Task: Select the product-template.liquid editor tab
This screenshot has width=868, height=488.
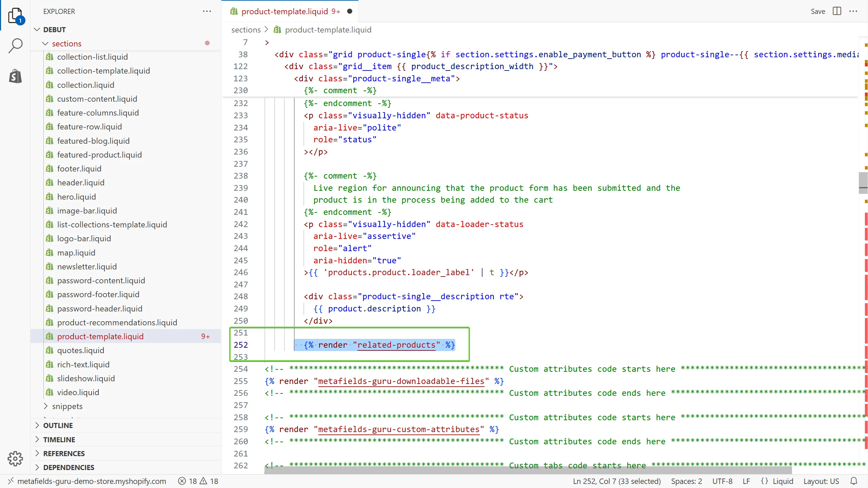Action: pyautogui.click(x=290, y=11)
